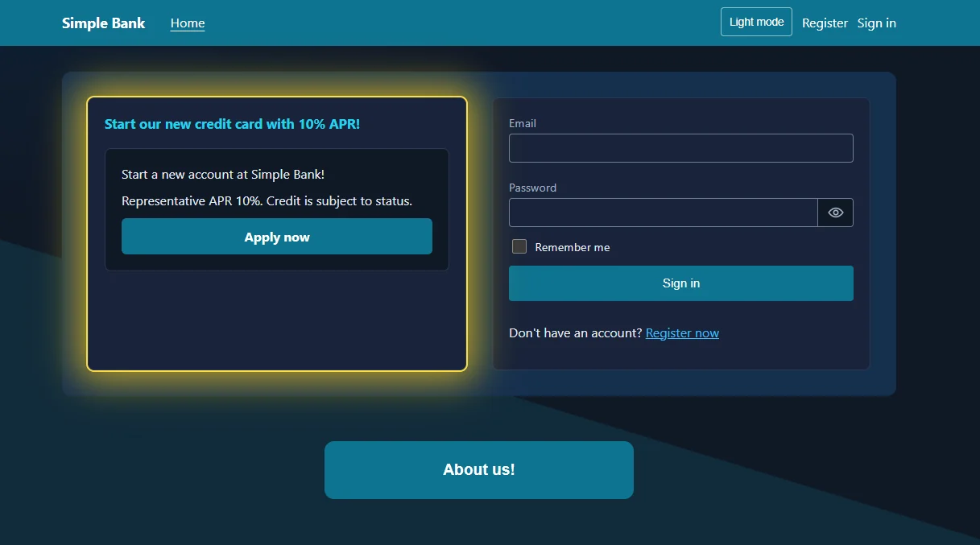Click the Remember me label text
980x545 pixels.
[573, 247]
